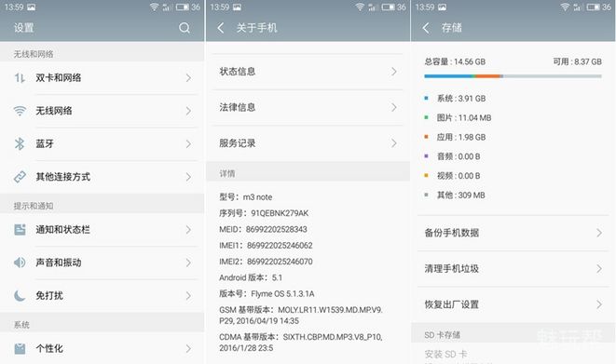This screenshot has height=364, width=616.
Task: Select the GSM 基带版本 line
Action: pyautogui.click(x=301, y=315)
